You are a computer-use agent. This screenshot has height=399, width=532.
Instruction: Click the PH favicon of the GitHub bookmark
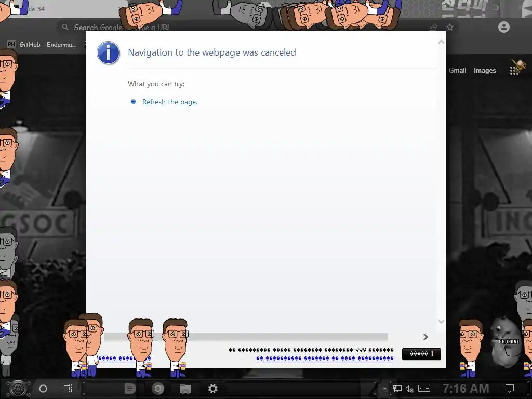(11, 45)
